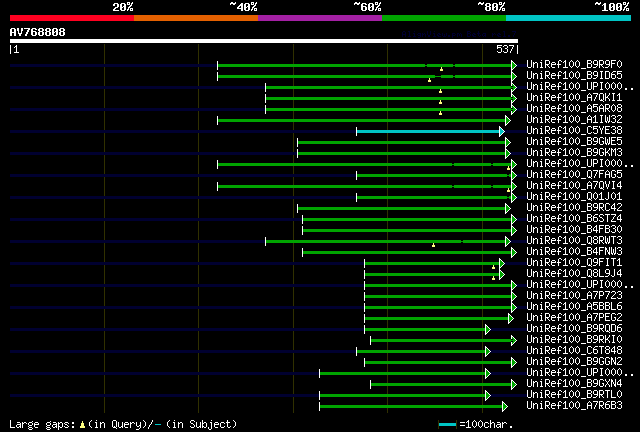Click the arrowhead ending the UniRef100_A7PEG2 alignment
Screen dimensions: 640x432
pyautogui.click(x=511, y=318)
